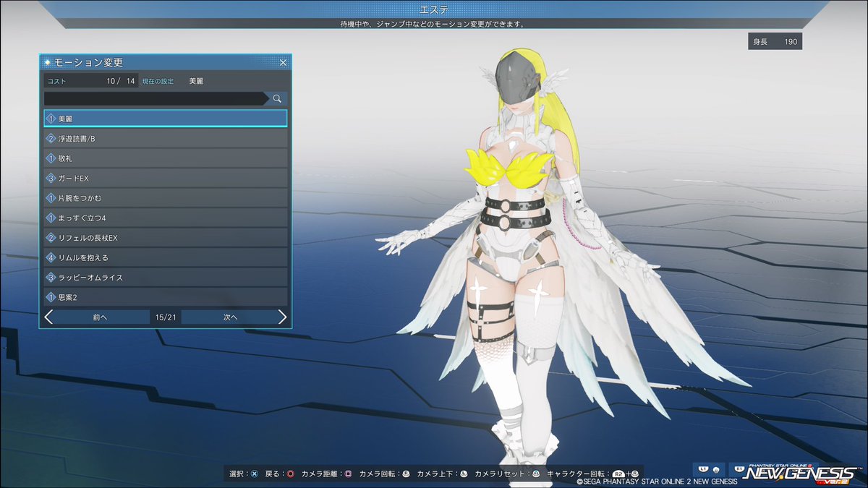Select the 美麗 motion row

[x=166, y=118]
